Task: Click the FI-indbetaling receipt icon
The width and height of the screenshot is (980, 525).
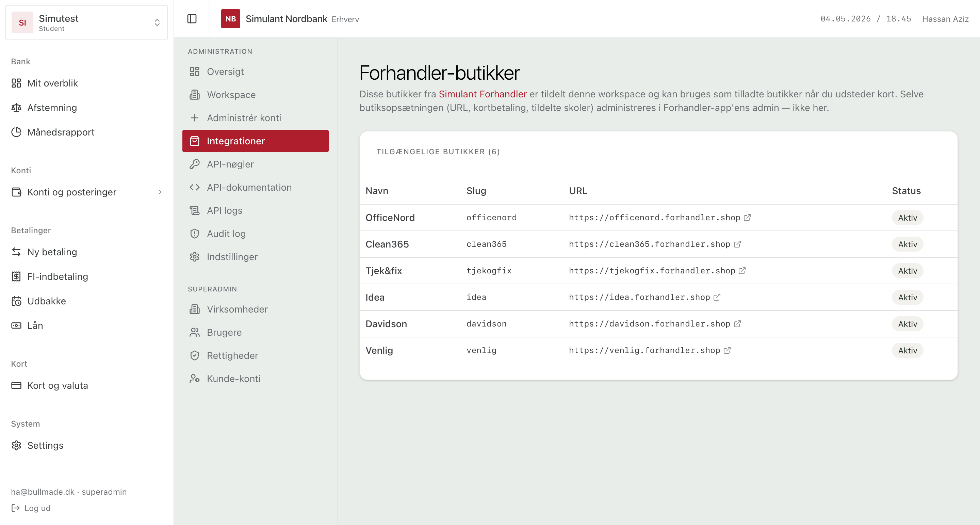Action: pyautogui.click(x=16, y=276)
